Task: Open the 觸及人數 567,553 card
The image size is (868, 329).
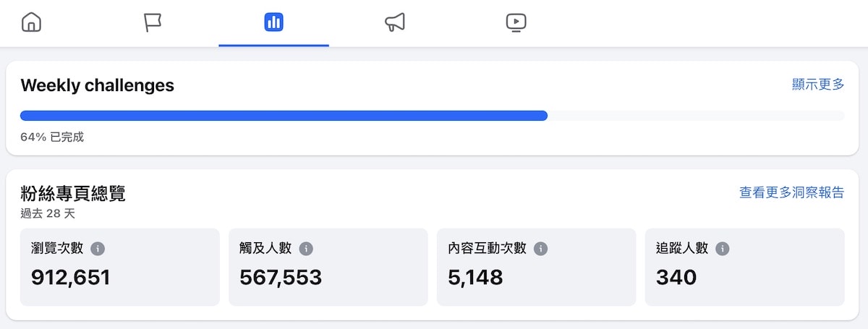Action: (328, 267)
